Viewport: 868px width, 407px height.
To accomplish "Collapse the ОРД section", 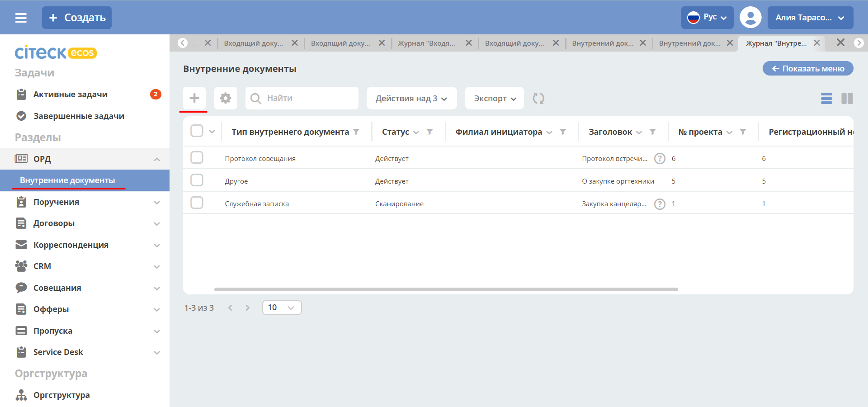I will coord(157,159).
